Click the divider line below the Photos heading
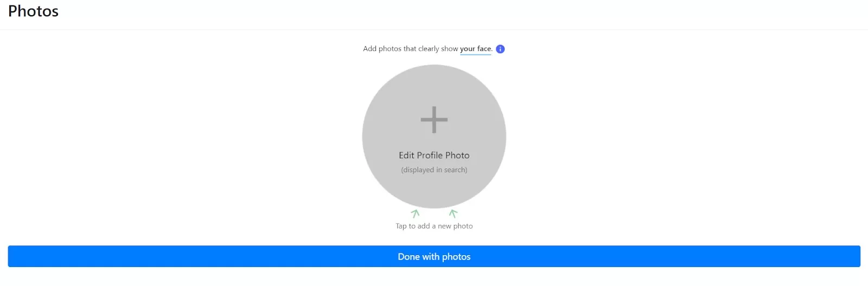The height and width of the screenshot is (286, 868). pos(434,30)
